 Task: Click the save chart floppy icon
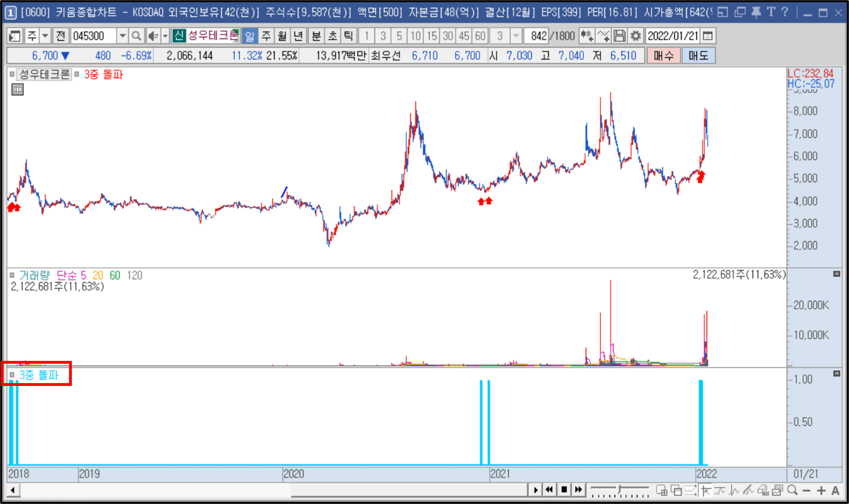(619, 36)
